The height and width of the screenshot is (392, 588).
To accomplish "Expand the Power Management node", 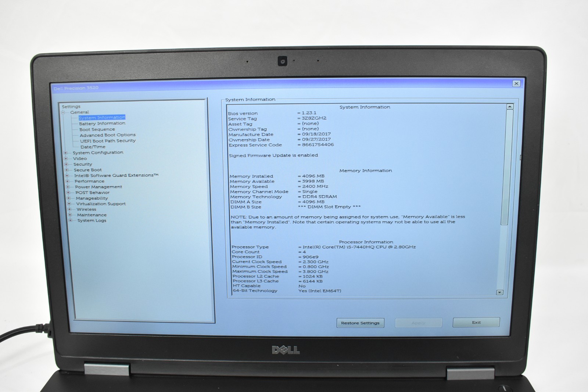I will pos(68,187).
